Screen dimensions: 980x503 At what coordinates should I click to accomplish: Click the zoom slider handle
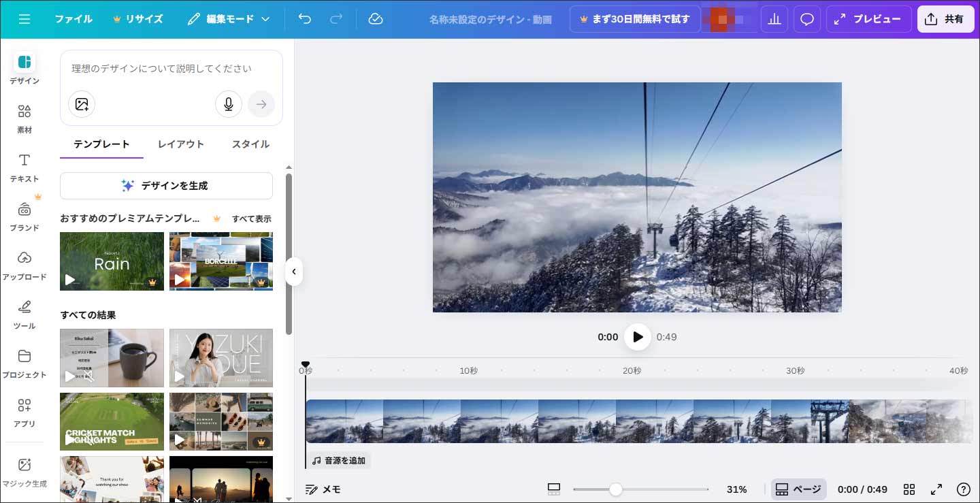616,489
